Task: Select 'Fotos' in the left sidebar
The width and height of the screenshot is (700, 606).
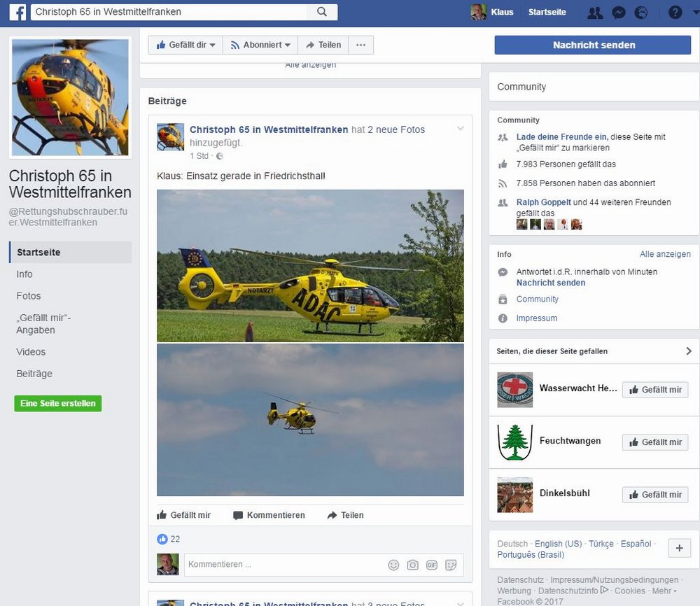Action: 29,296
